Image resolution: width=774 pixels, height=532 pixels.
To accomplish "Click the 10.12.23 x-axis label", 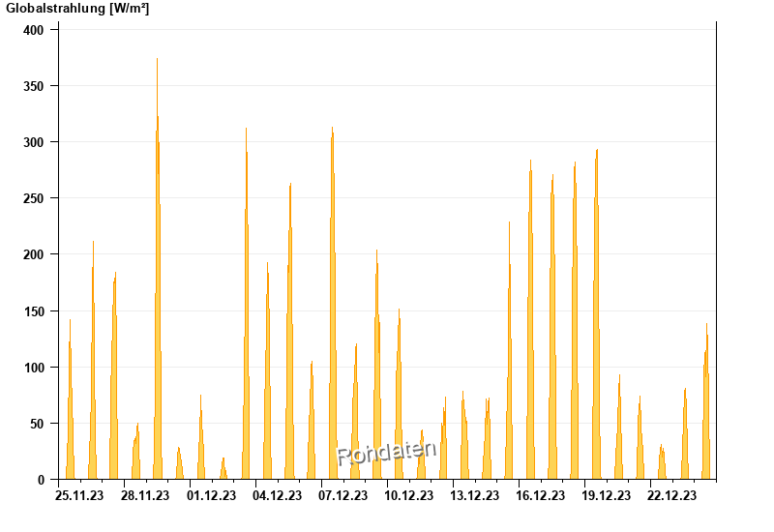I will 409,496.
